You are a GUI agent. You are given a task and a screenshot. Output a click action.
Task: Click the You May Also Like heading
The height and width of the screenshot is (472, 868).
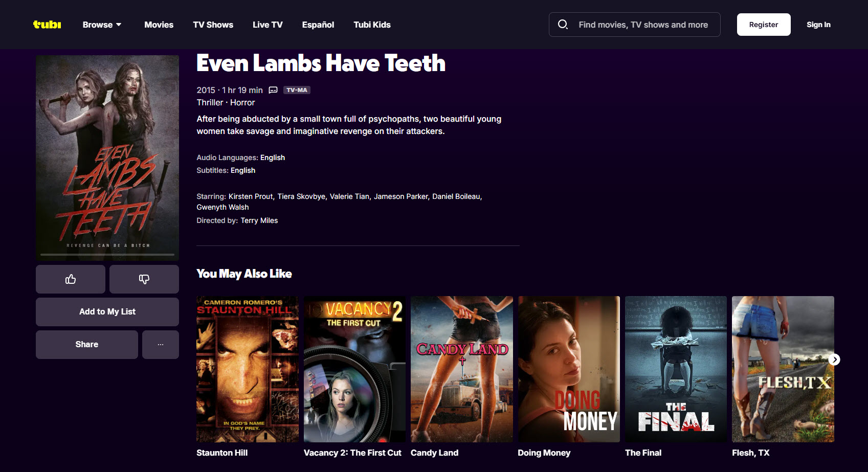pyautogui.click(x=244, y=274)
